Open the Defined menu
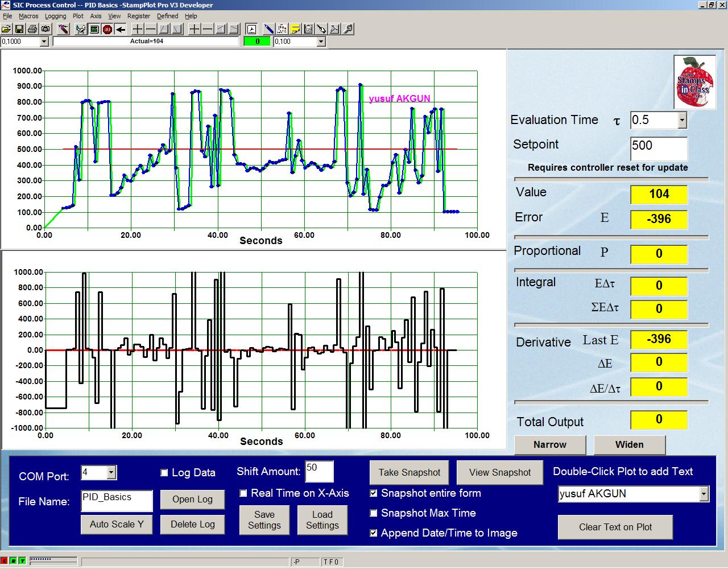The width and height of the screenshot is (728, 569). [167, 16]
